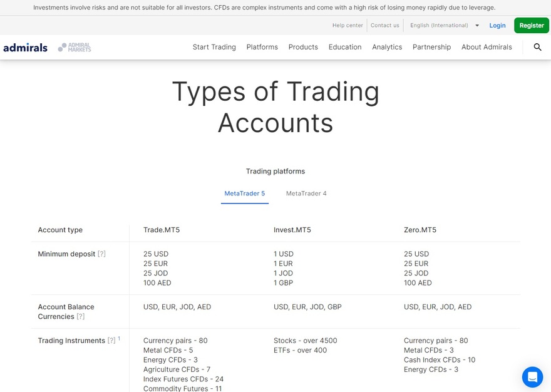
Task: Open the Education menu
Action: [x=345, y=47]
